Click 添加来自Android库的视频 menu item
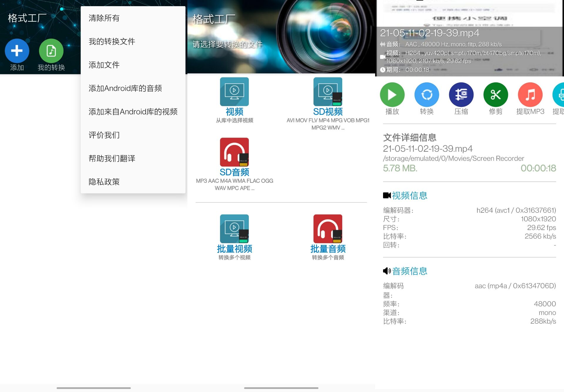This screenshot has height=392, width=564. click(133, 112)
